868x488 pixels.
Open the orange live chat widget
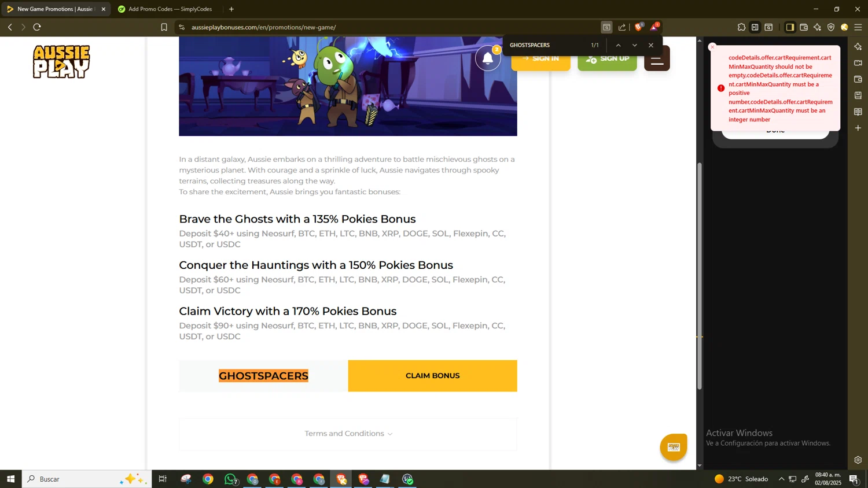(674, 447)
